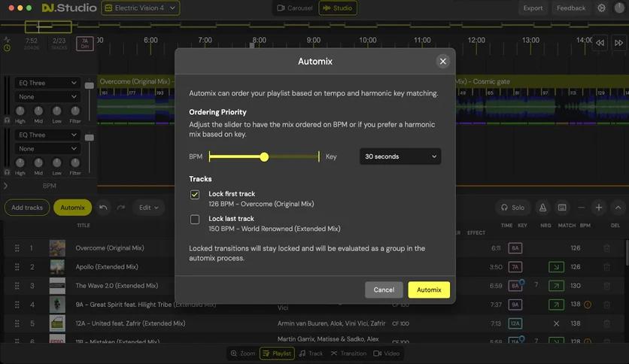The width and height of the screenshot is (629, 364).
Task: Click the 8A key badge for Overcome
Action: [x=515, y=248]
